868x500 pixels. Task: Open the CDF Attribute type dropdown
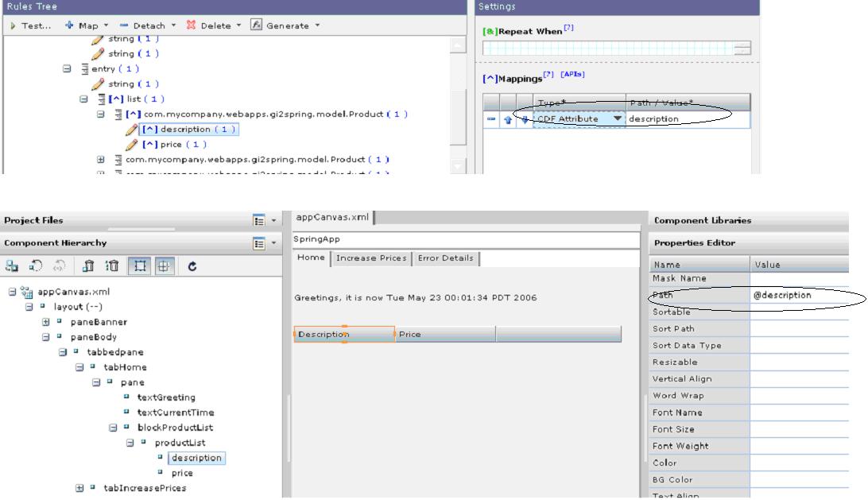coord(618,119)
